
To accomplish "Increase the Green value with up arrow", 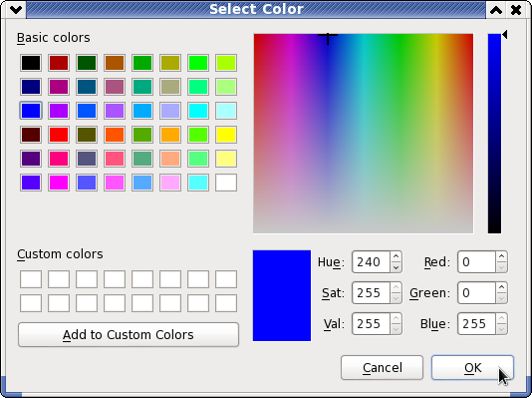I will pos(501,287).
